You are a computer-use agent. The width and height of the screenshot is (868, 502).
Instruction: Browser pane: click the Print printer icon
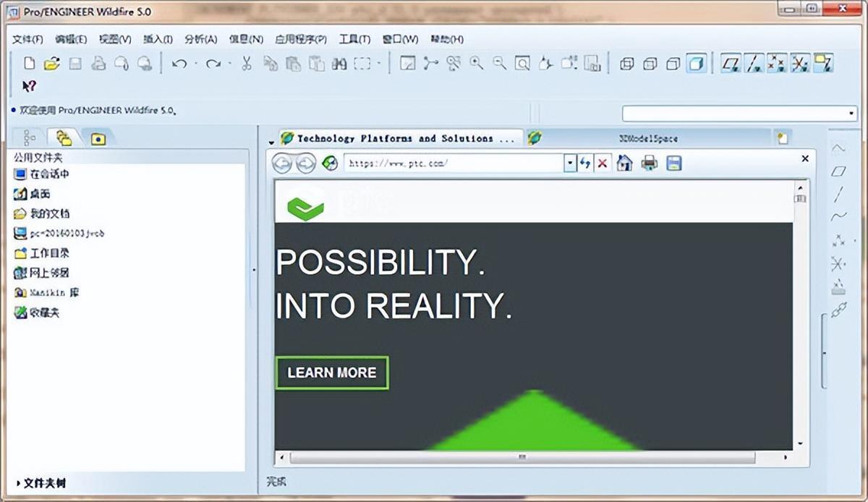[650, 163]
